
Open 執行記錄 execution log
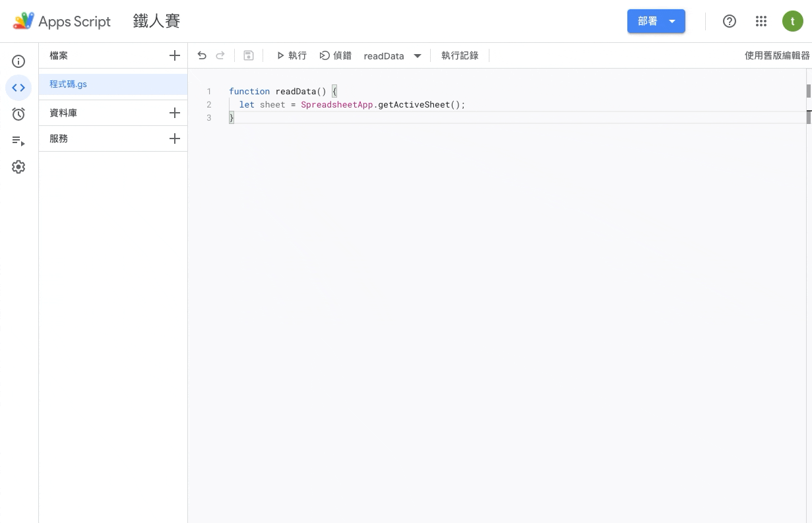[x=460, y=56]
